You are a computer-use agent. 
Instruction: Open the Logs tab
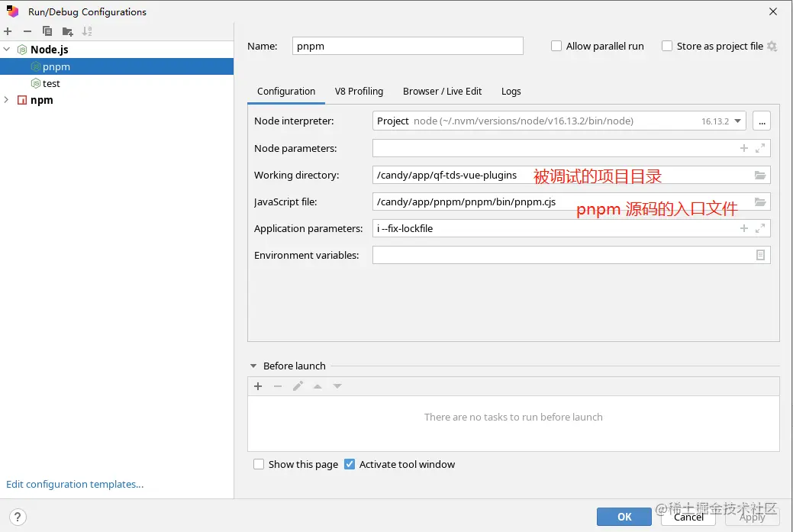point(511,92)
